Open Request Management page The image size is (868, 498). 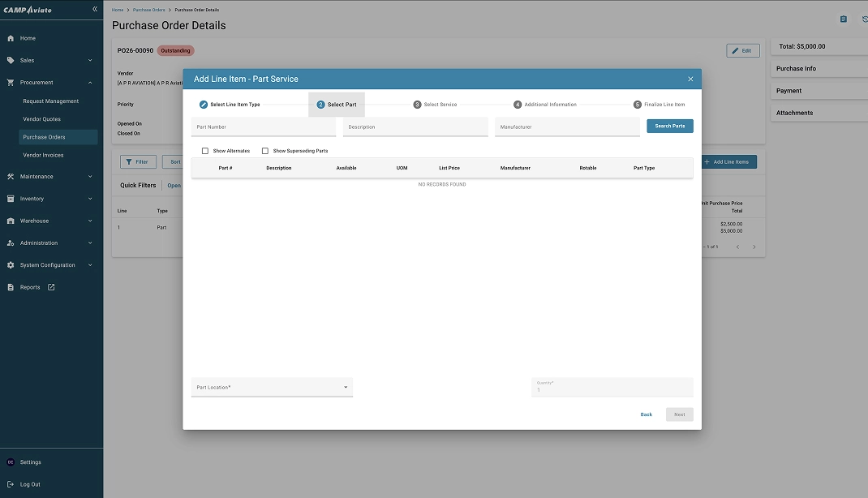click(50, 101)
